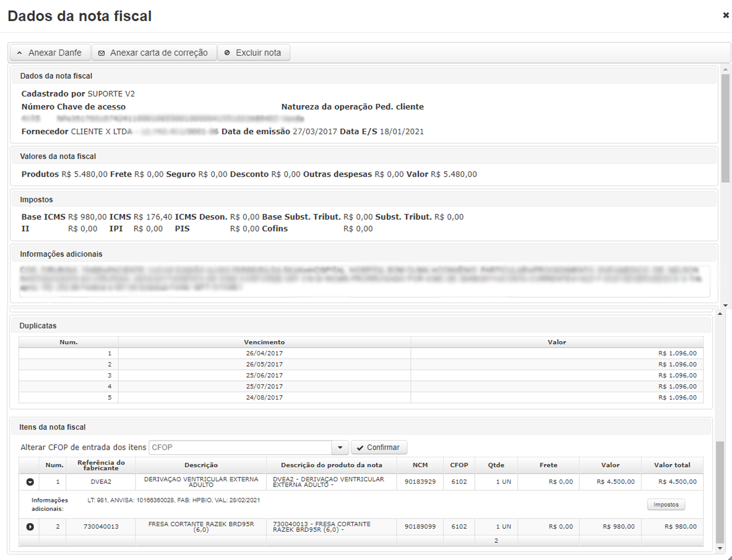732x560 pixels.
Task: Select the FRESA CORTANTE RAZEK item row
Action: pyautogui.click(x=361, y=527)
